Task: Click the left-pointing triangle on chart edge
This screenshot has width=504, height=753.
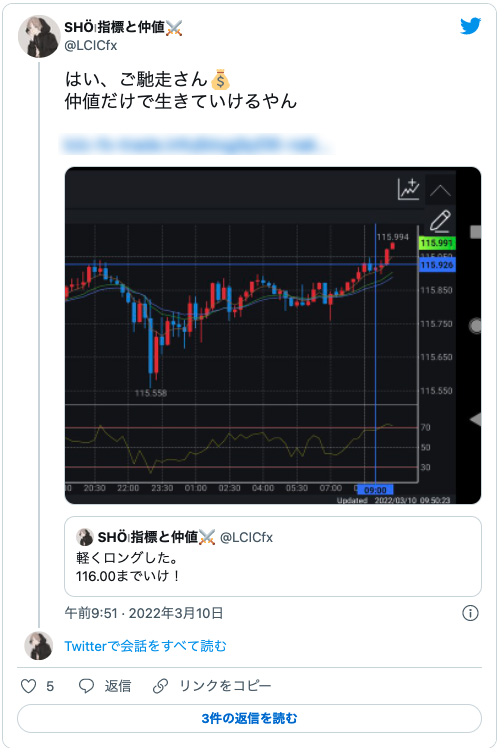Action: click(x=475, y=419)
